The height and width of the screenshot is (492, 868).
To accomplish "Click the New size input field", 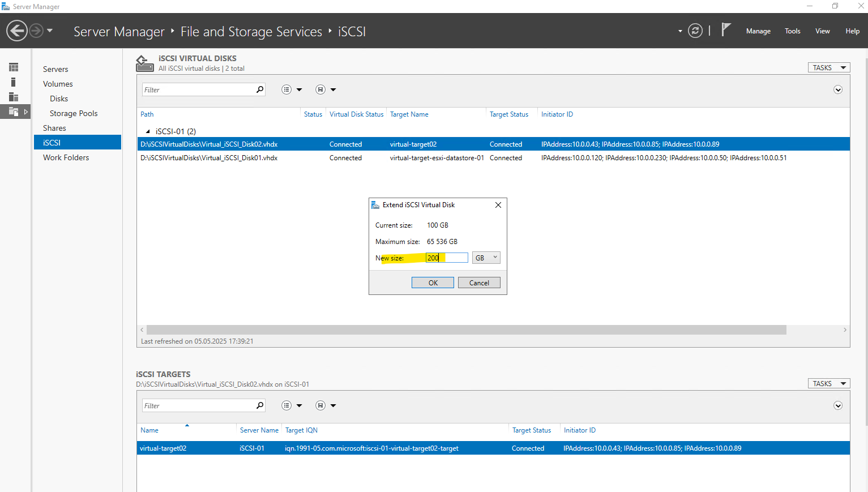I will point(447,258).
